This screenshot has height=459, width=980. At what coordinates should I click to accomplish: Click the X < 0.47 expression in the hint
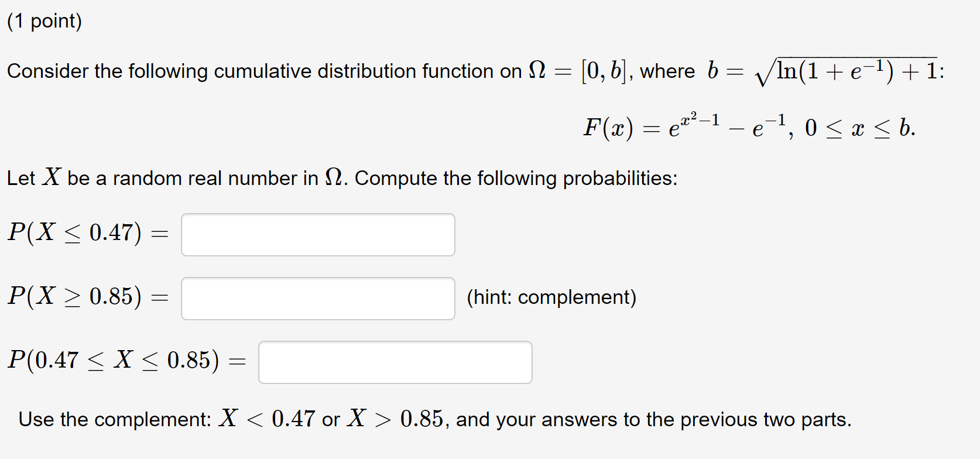click(266, 418)
